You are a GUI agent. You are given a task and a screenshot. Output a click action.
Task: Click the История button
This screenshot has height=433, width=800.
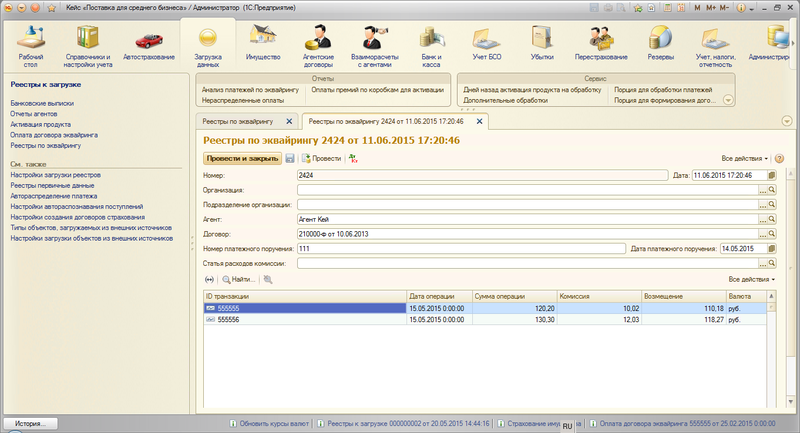30,424
